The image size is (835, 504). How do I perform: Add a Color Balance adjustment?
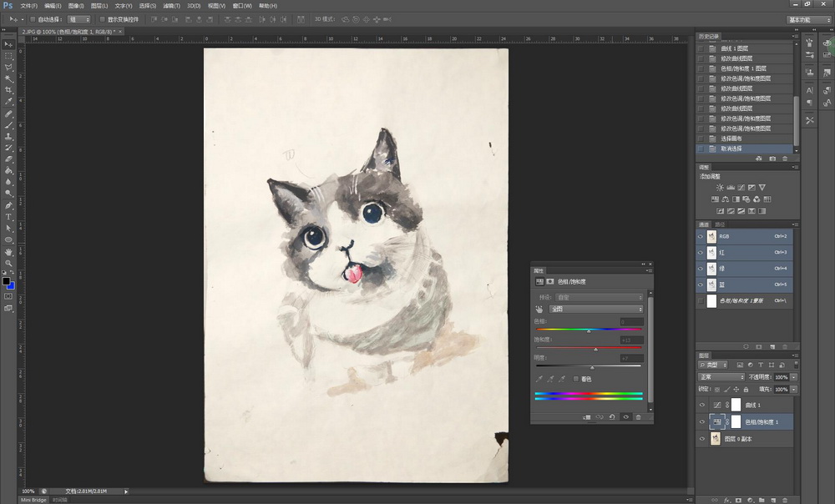726,199
